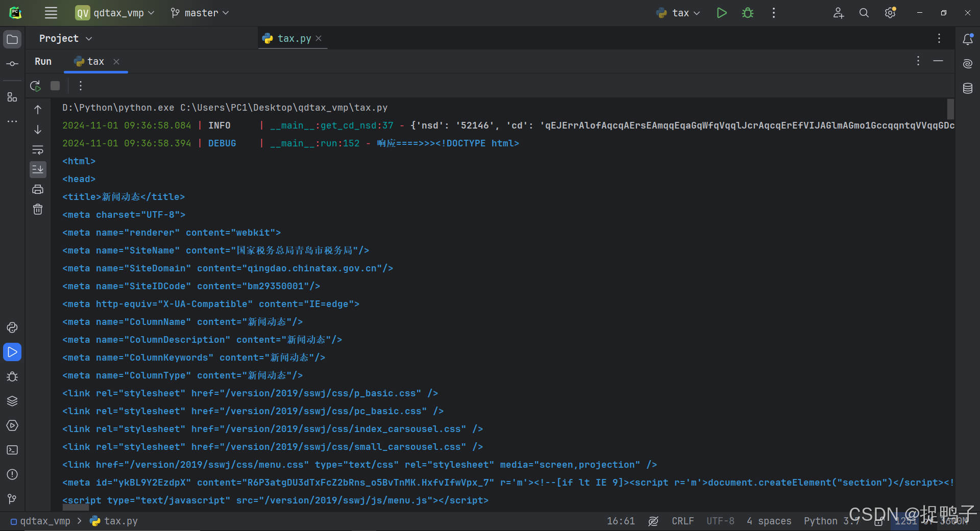Expand the qdtax_vmp project dropdown
The height and width of the screenshot is (531, 980).
click(115, 13)
